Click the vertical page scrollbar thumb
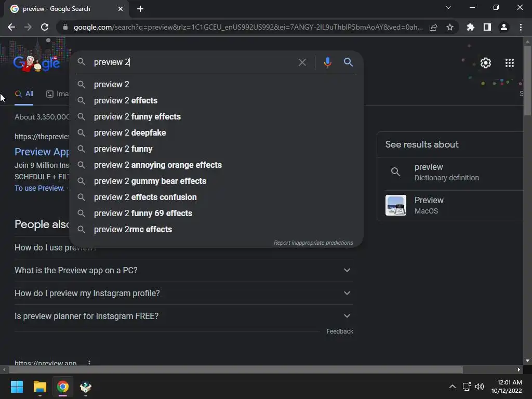This screenshot has width=532, height=399. point(527,81)
